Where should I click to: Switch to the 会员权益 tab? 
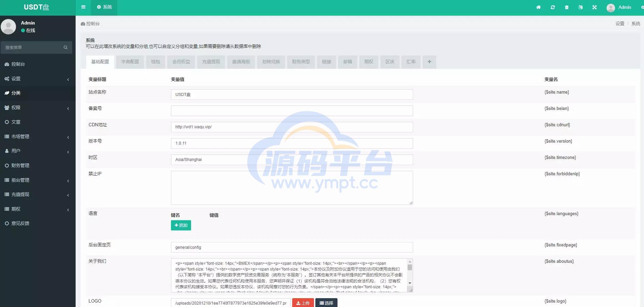[x=181, y=62]
